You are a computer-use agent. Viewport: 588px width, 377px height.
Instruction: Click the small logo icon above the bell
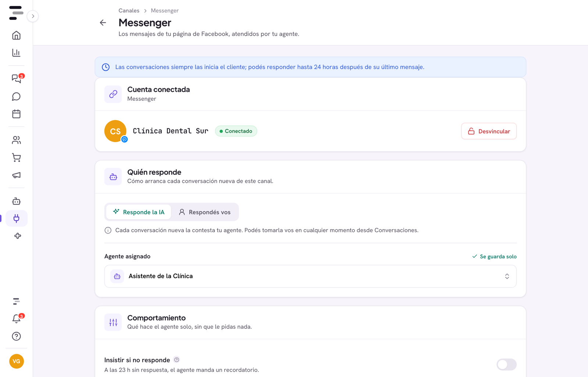click(16, 301)
